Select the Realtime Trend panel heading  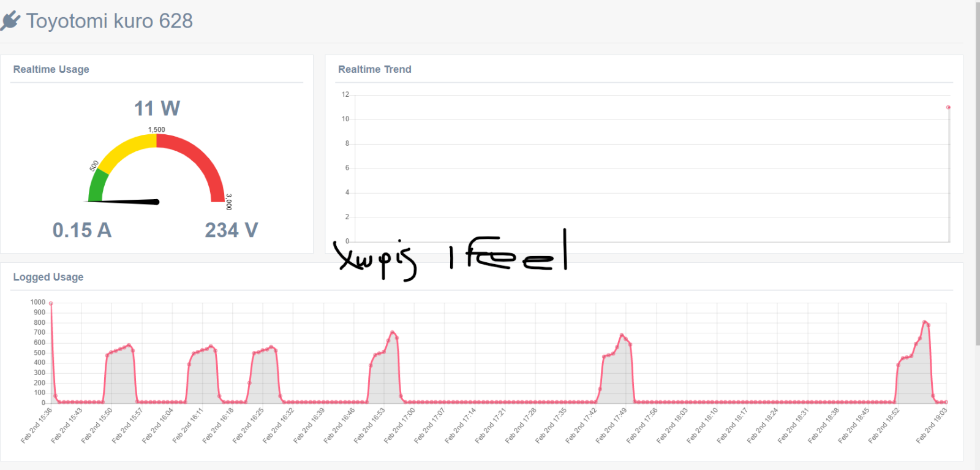(375, 69)
